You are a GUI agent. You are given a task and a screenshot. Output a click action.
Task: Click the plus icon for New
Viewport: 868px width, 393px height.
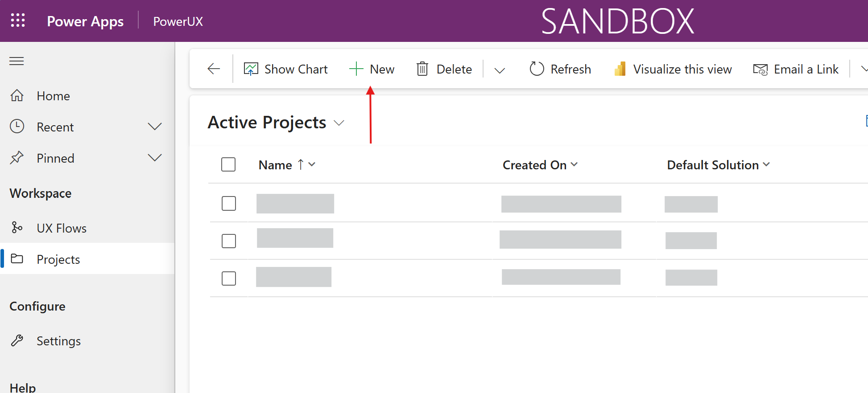click(356, 69)
